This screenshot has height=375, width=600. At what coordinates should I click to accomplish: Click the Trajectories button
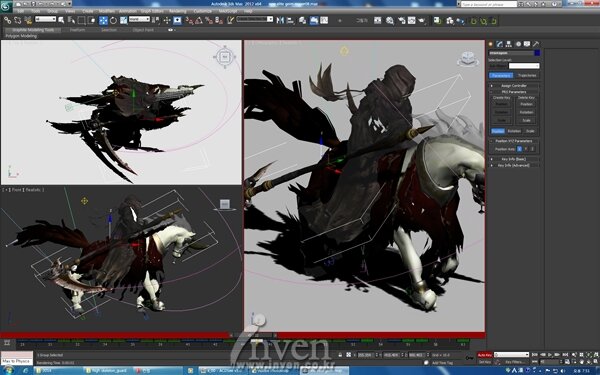(x=527, y=75)
